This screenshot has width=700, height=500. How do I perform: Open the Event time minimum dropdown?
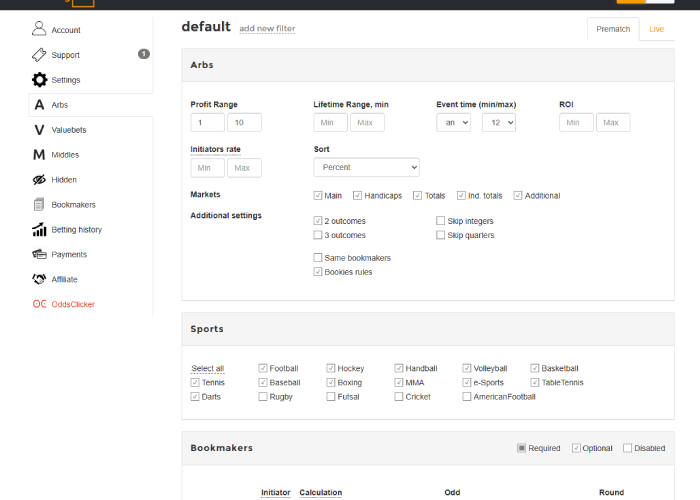(454, 122)
